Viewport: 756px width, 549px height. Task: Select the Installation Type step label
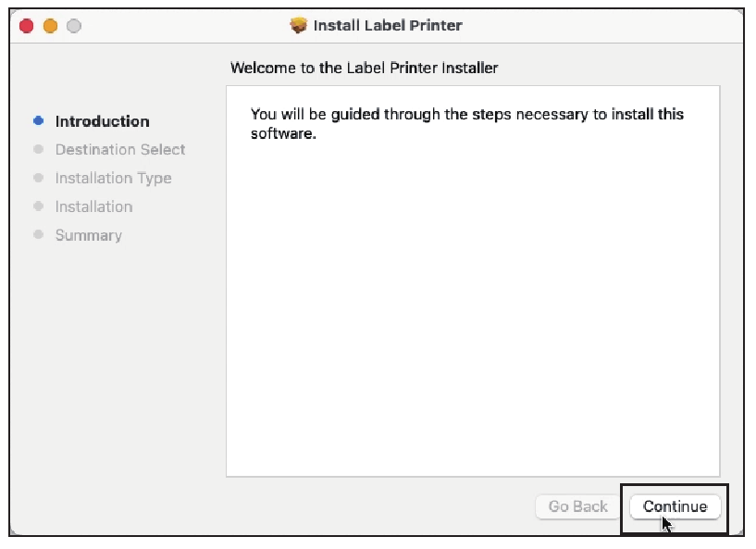pyautogui.click(x=113, y=178)
